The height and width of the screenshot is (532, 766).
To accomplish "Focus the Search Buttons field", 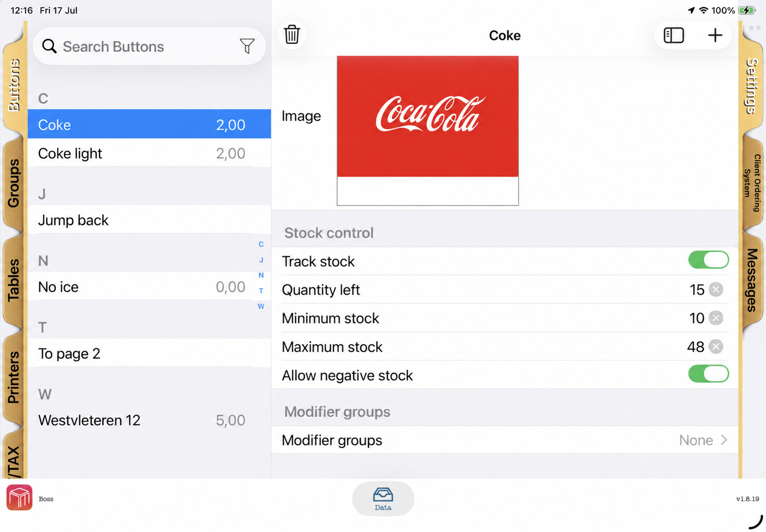I will coord(149,46).
